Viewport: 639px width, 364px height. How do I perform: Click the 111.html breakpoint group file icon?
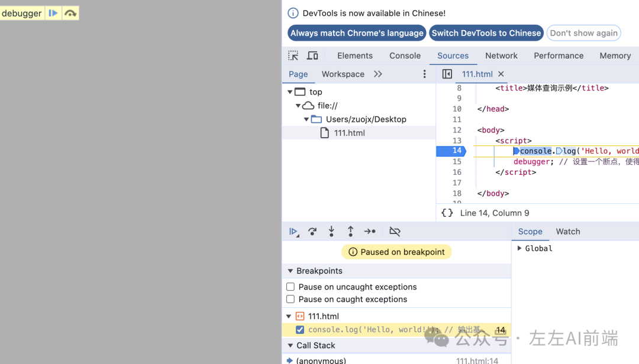(300, 316)
